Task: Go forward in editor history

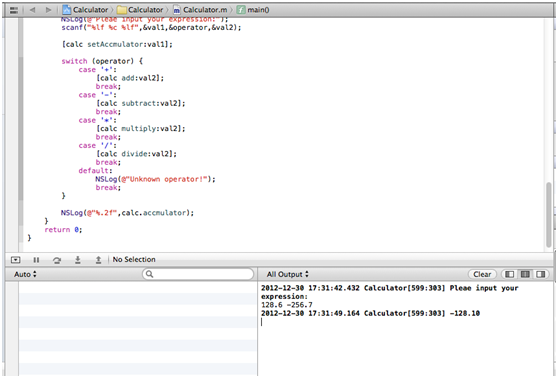Action: click(48, 10)
